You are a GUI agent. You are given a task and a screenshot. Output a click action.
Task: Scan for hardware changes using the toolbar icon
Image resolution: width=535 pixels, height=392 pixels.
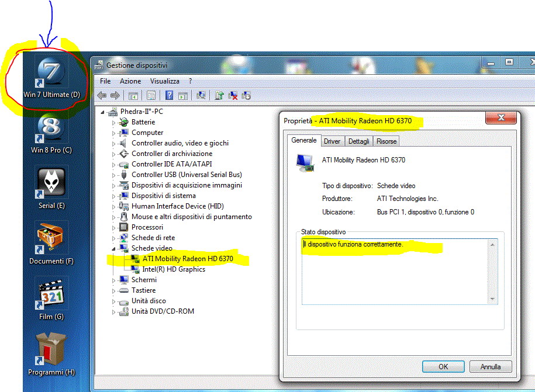[201, 95]
